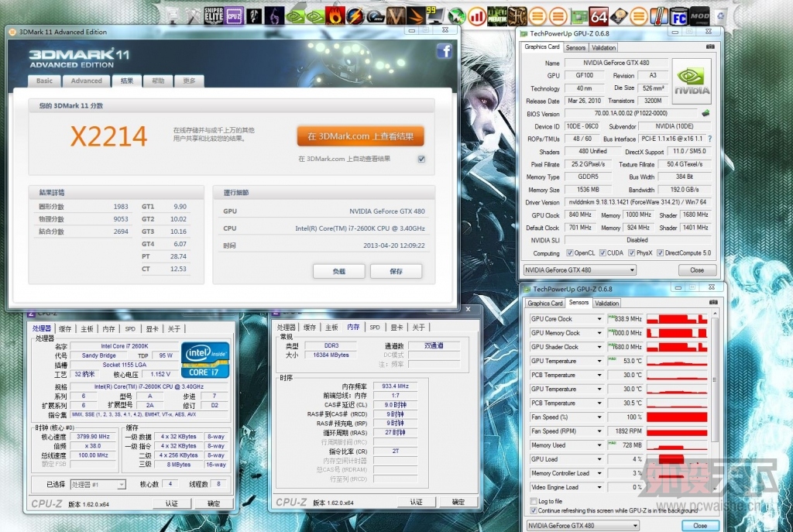Image resolution: width=793 pixels, height=532 pixels.
Task: Click the GPU-Z Sensors list scrollbar
Action: pos(714,379)
